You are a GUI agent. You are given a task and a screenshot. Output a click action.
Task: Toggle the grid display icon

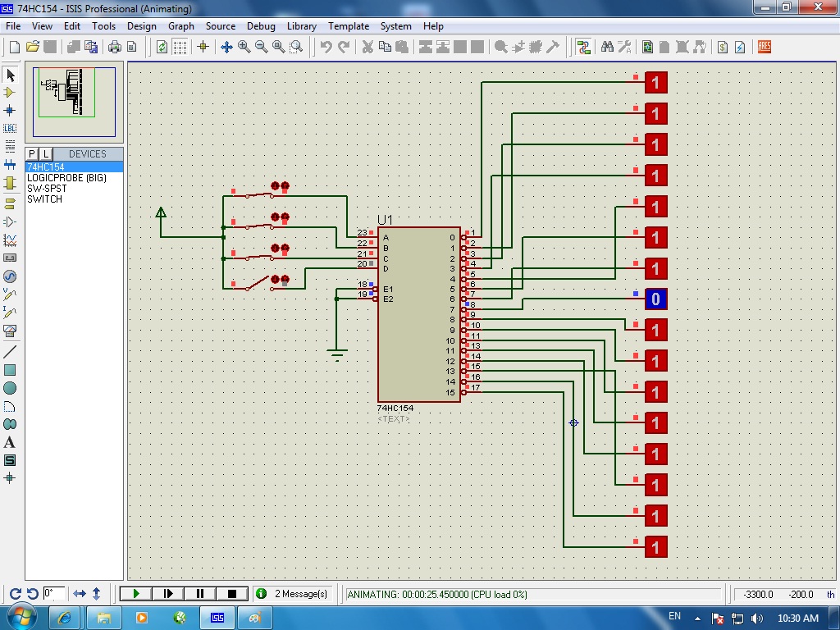180,47
